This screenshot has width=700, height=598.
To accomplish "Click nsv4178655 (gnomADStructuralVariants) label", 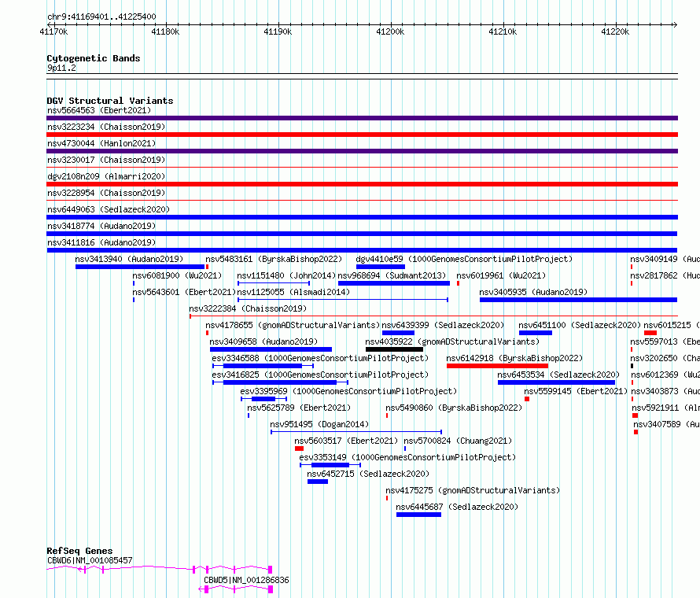I will click(293, 325).
